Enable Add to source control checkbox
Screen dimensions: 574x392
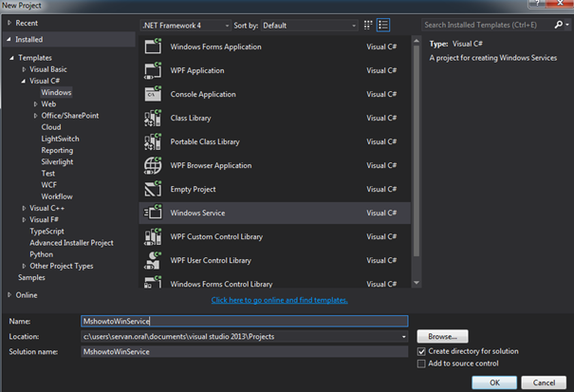421,364
